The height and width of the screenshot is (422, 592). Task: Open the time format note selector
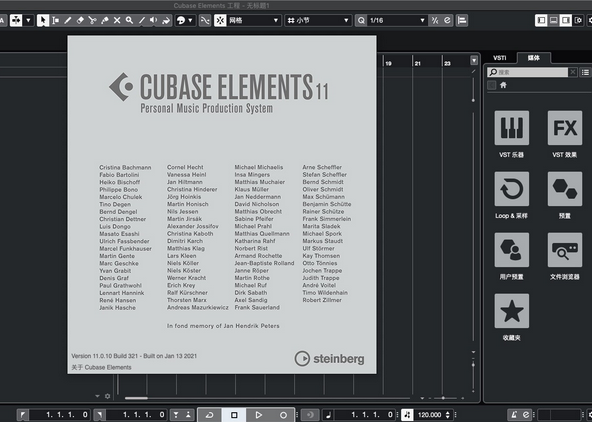(328, 415)
